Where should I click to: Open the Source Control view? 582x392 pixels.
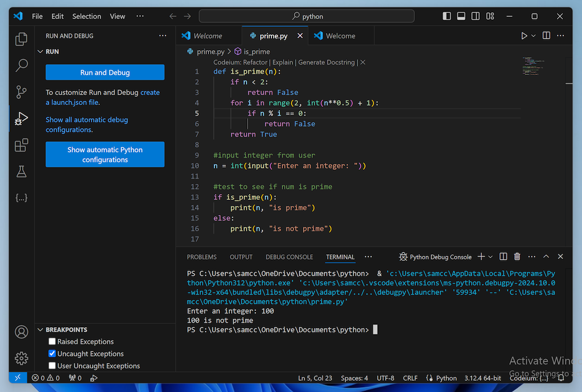[x=22, y=92]
